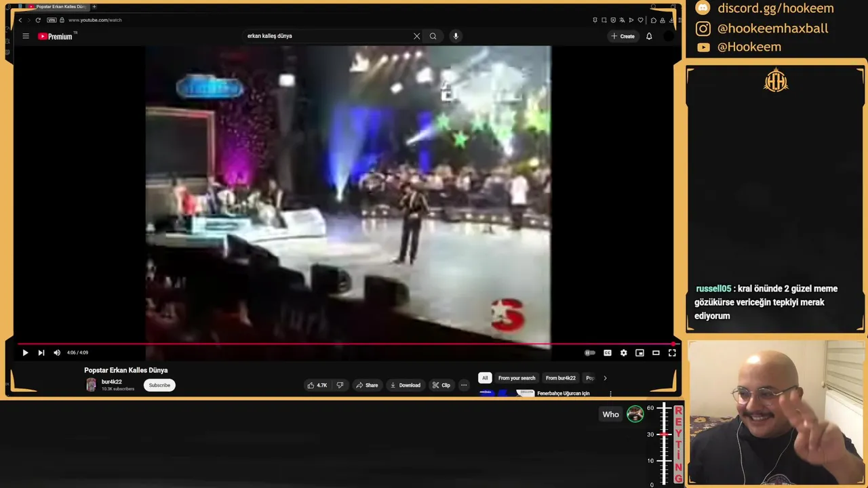Screen dimensions: 868x488
Task: Enable theater mode view
Action: click(656, 352)
